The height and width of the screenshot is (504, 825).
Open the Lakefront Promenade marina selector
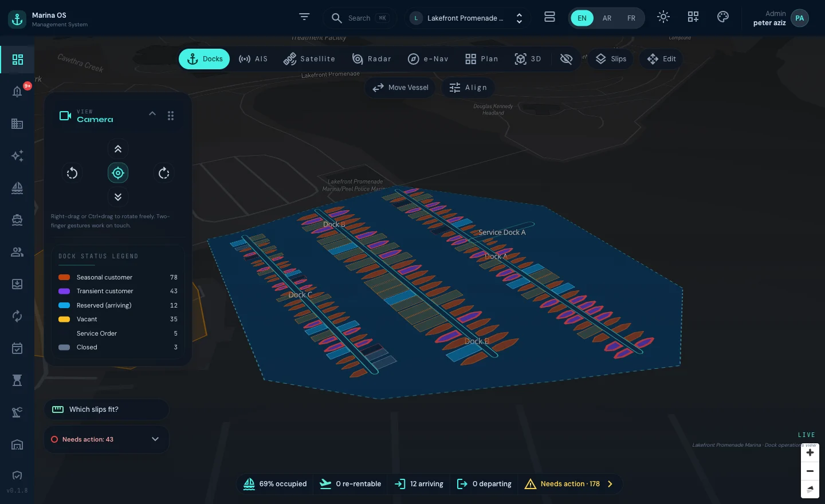(x=467, y=18)
